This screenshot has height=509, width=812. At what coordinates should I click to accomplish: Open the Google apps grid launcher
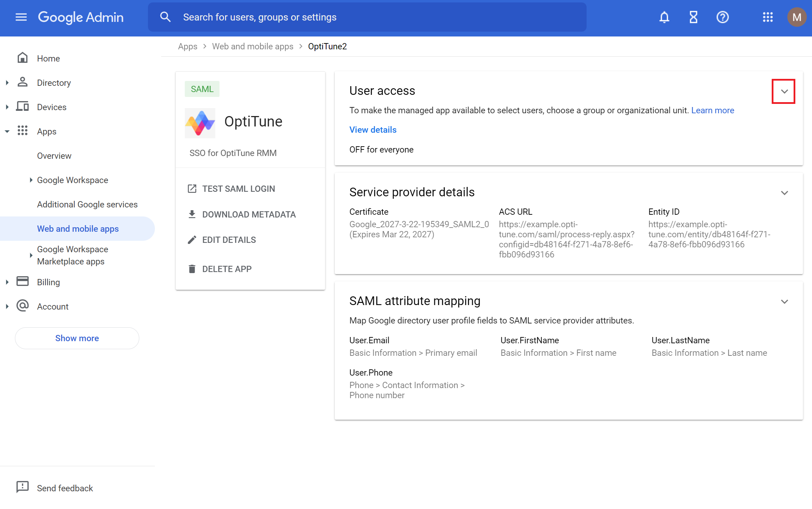768,17
